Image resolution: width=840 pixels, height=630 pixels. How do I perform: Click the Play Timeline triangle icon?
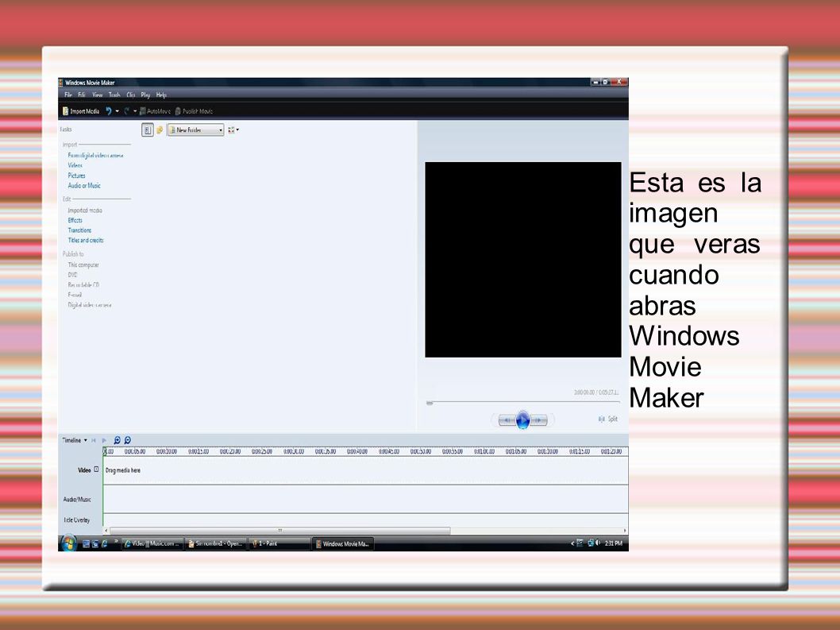104,440
